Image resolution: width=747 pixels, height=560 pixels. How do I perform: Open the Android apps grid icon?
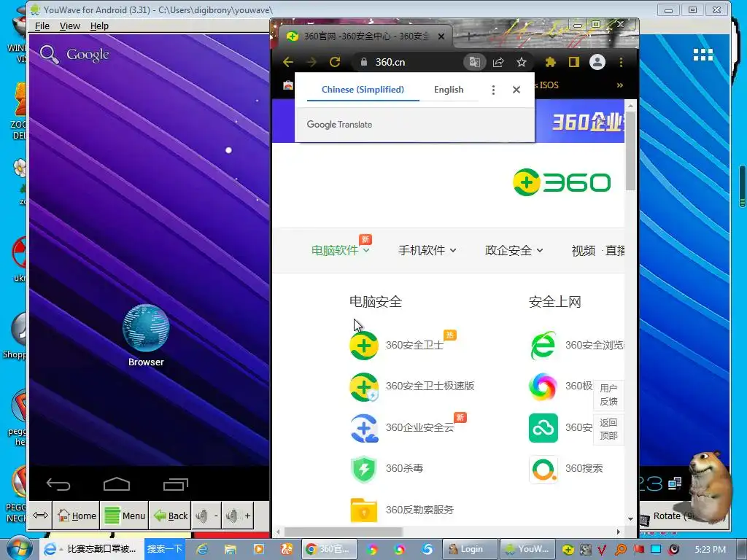(703, 55)
